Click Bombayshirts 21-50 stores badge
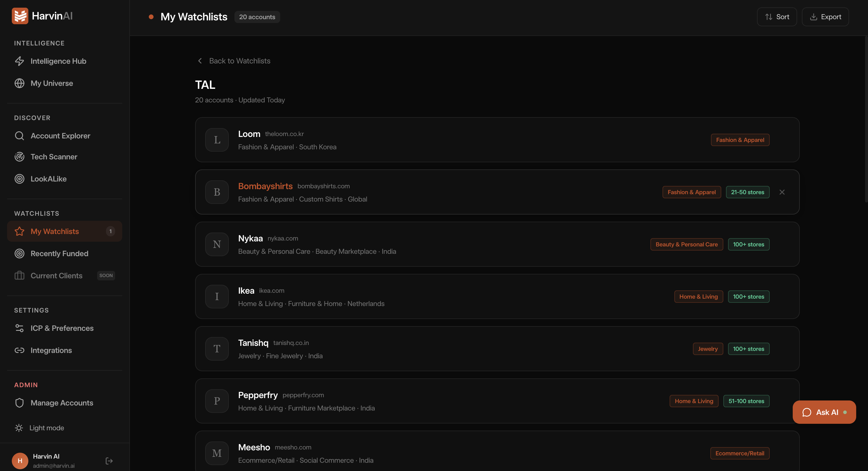868x471 pixels. coord(747,192)
